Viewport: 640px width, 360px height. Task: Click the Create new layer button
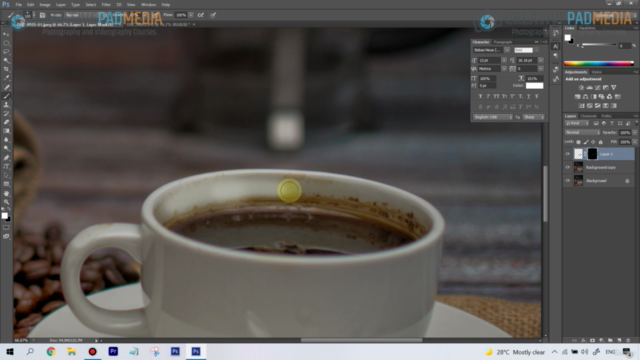619,340
